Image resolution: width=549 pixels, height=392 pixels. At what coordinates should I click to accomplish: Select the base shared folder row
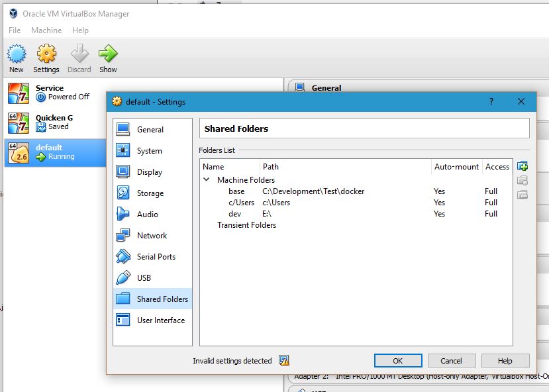coord(356,191)
